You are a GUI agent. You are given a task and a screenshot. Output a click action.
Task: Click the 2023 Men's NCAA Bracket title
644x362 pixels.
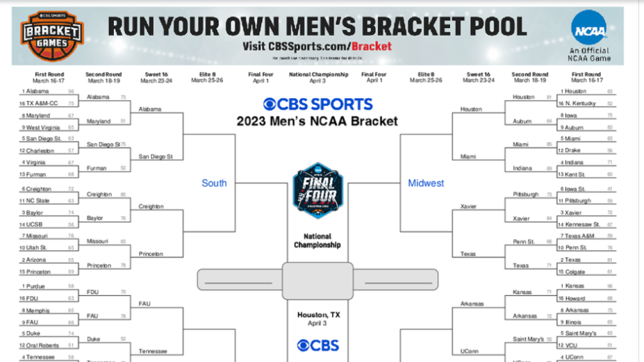coord(317,121)
